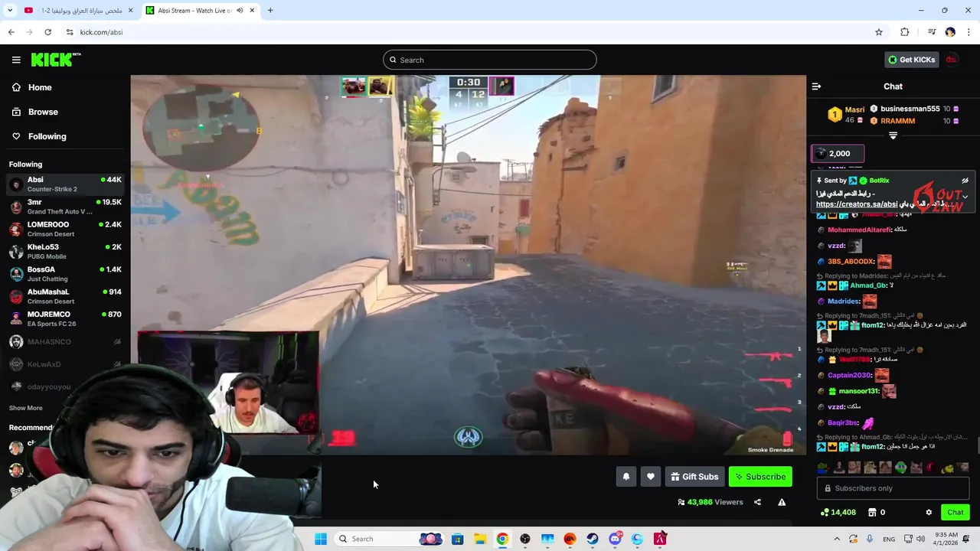Image resolution: width=980 pixels, height=551 pixels.
Task: Go back in Chrome
Action: coord(11,32)
